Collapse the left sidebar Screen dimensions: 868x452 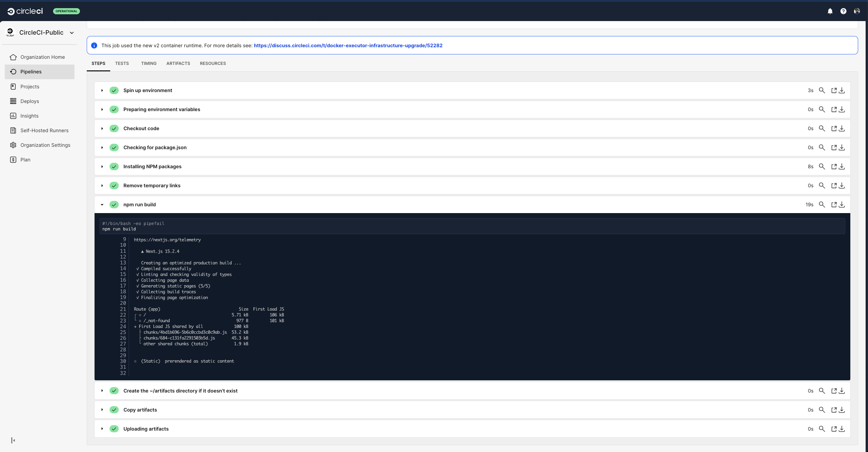click(x=13, y=440)
